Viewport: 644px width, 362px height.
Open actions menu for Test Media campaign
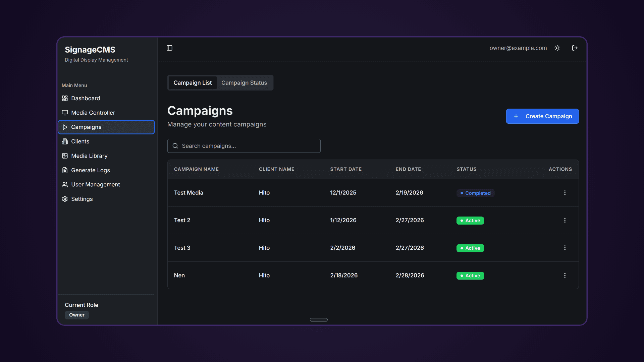(565, 193)
